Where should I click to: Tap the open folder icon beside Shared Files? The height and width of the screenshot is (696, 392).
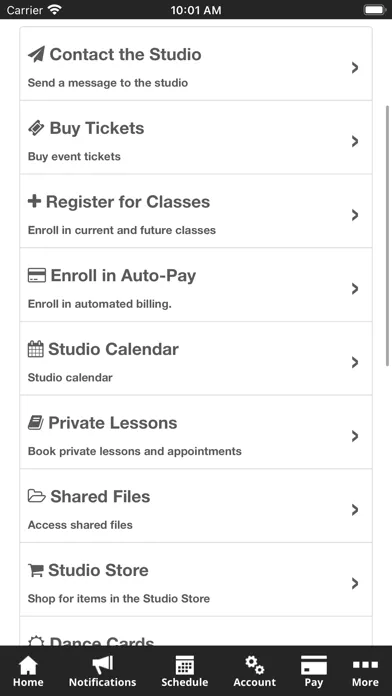36,496
